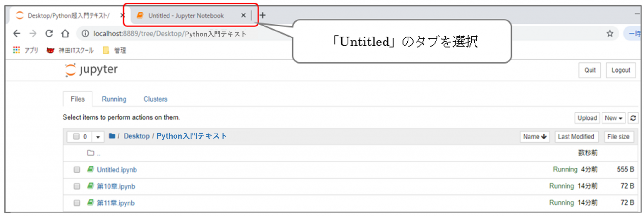
Task: Check the Untitled.ipynb checkbox
Action: coord(77,170)
